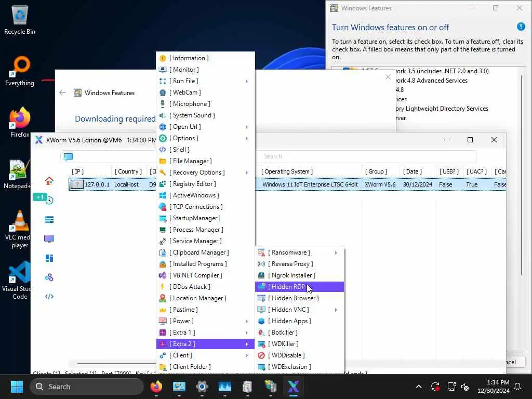Click the System Sound speaker icon

click(x=163, y=115)
